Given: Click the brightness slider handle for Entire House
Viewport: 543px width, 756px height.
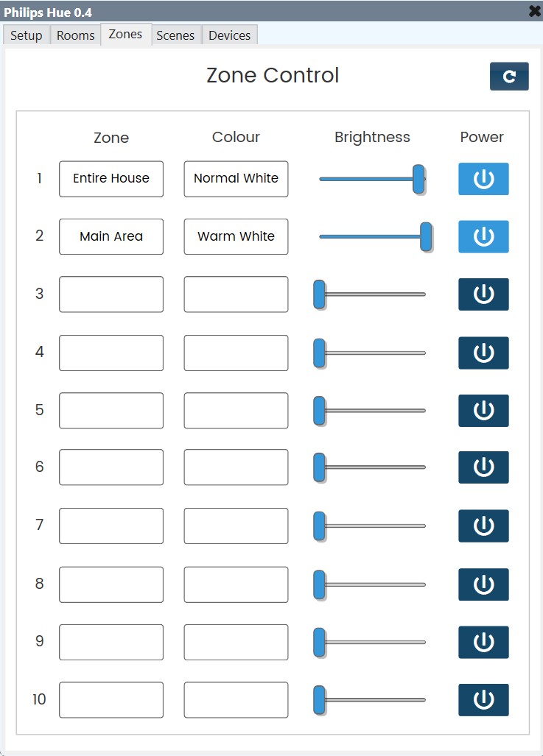Looking at the screenshot, I should click(x=418, y=178).
